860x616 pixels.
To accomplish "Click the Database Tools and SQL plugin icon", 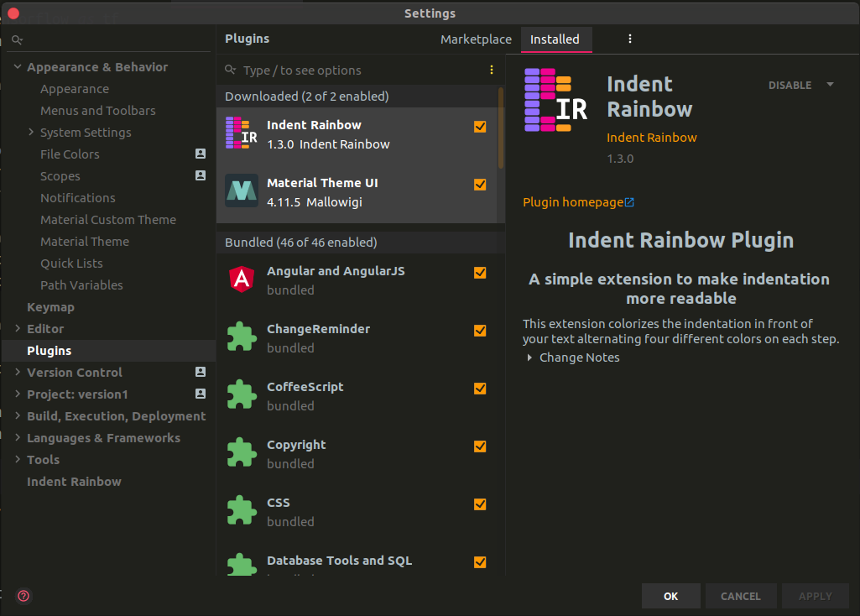I will pos(242,565).
